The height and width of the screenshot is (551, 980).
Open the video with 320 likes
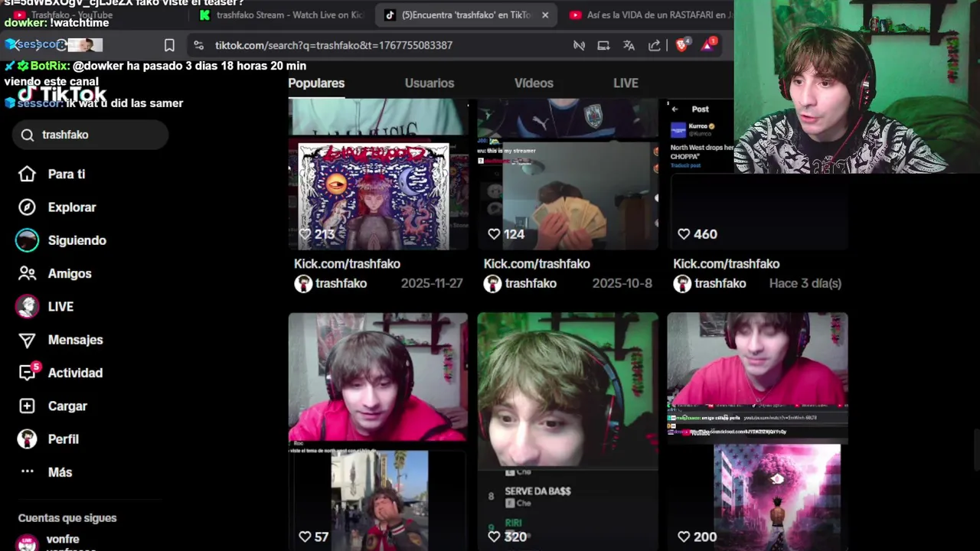(567, 432)
